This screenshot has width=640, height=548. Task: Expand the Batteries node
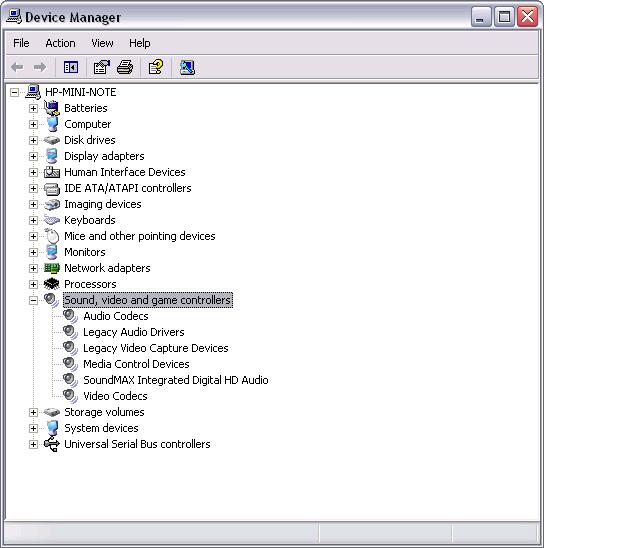33,109
